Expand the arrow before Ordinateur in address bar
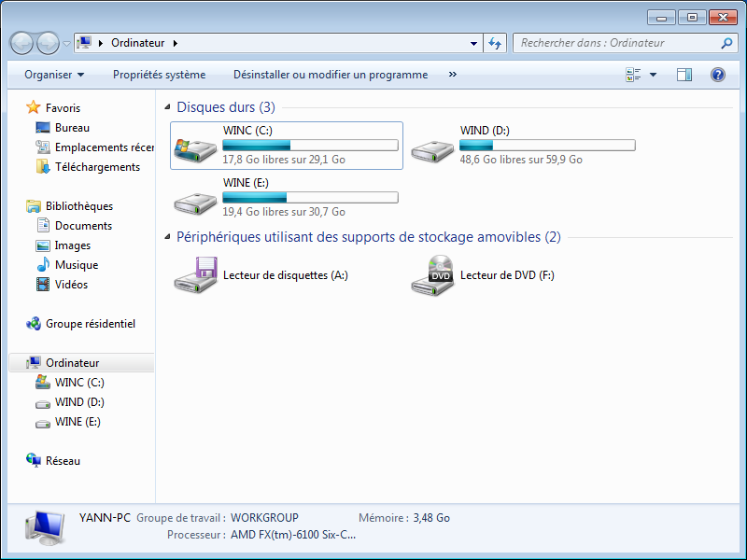Image resolution: width=747 pixels, height=560 pixels. pos(101,43)
